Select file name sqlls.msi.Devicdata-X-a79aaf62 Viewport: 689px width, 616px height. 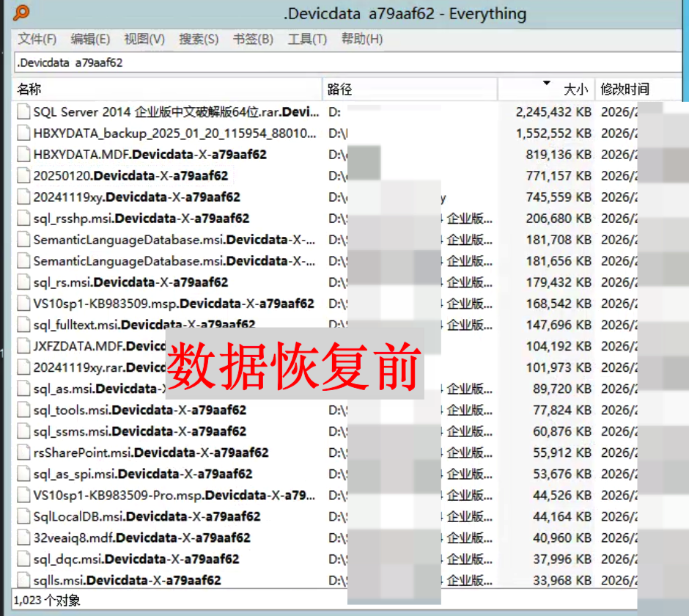pos(127,580)
